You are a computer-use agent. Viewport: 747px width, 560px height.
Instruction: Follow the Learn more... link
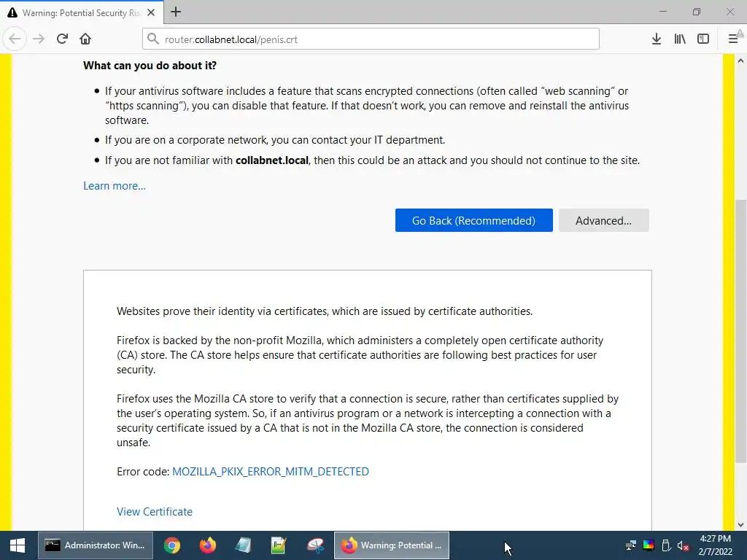[x=115, y=186]
